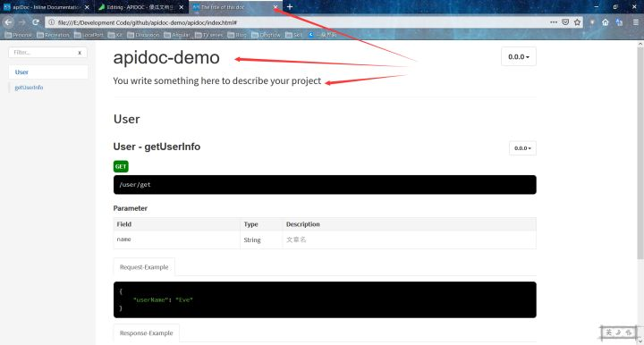Viewport: 644px width, 345px height.
Task: Click the "userName": "Eve" code line
Action: click(163, 299)
